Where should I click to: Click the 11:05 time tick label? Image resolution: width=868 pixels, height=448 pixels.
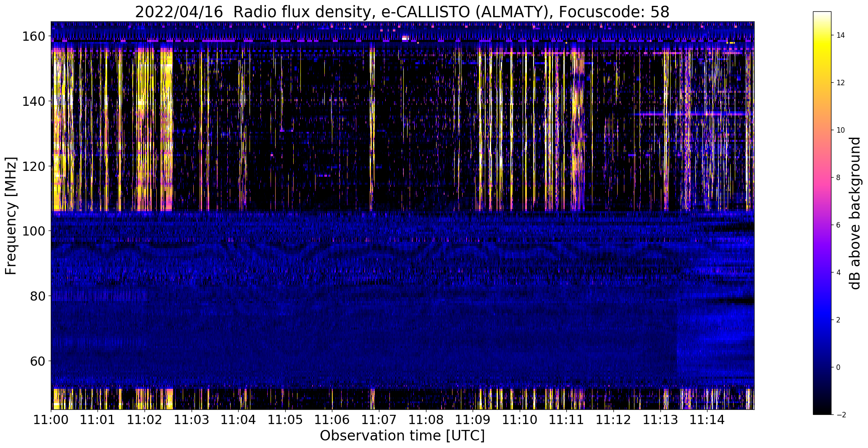coord(285,419)
